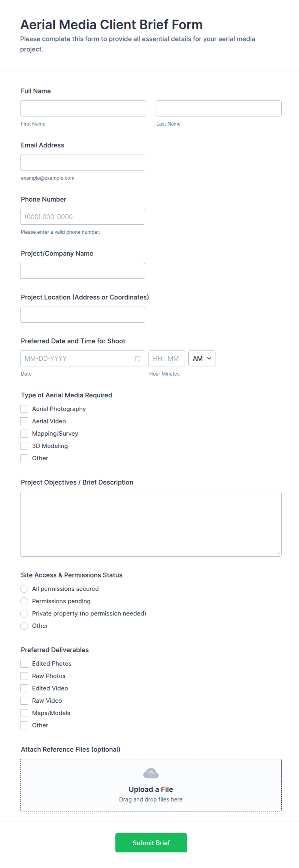This screenshot has width=299, height=868.
Task: Focus the Email Address field
Action: coord(83,162)
